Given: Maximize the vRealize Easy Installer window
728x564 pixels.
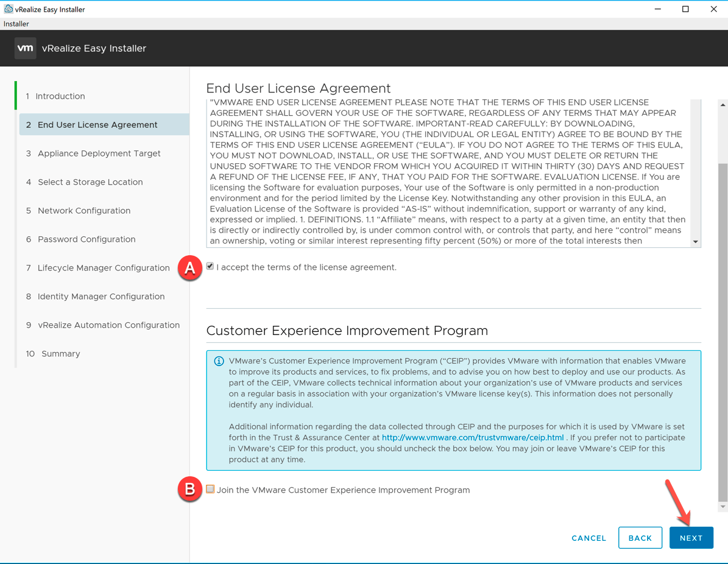Looking at the screenshot, I should tap(685, 9).
